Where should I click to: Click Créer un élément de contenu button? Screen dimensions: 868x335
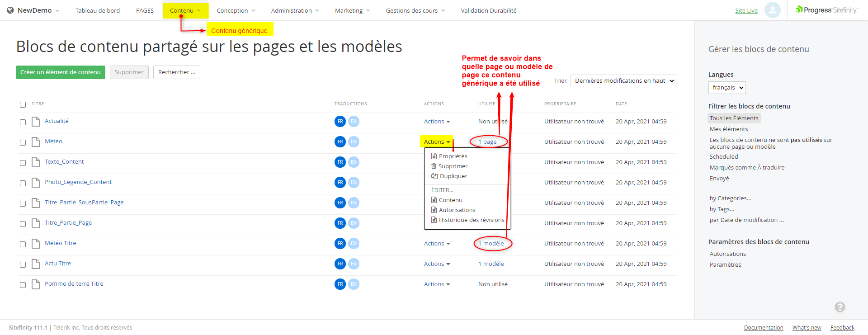click(x=61, y=72)
